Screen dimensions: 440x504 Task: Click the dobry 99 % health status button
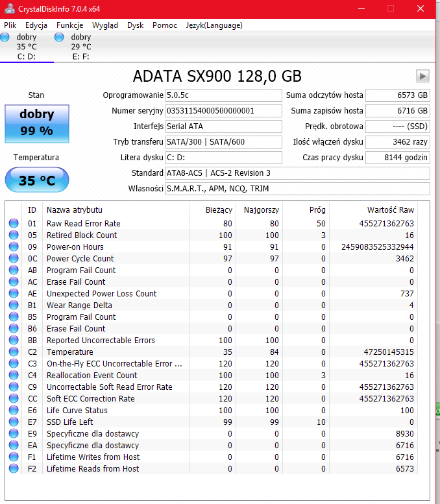[36, 124]
